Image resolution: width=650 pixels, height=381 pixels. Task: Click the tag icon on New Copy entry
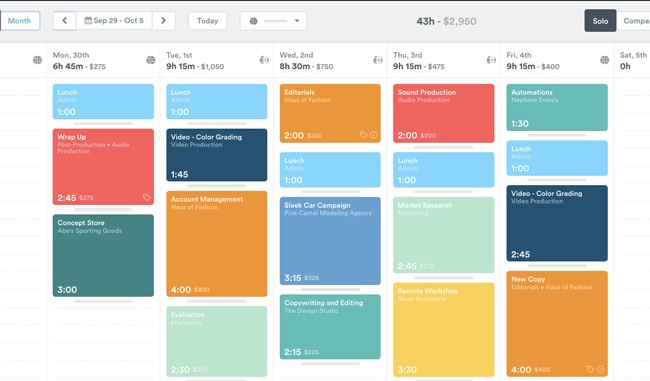590,369
